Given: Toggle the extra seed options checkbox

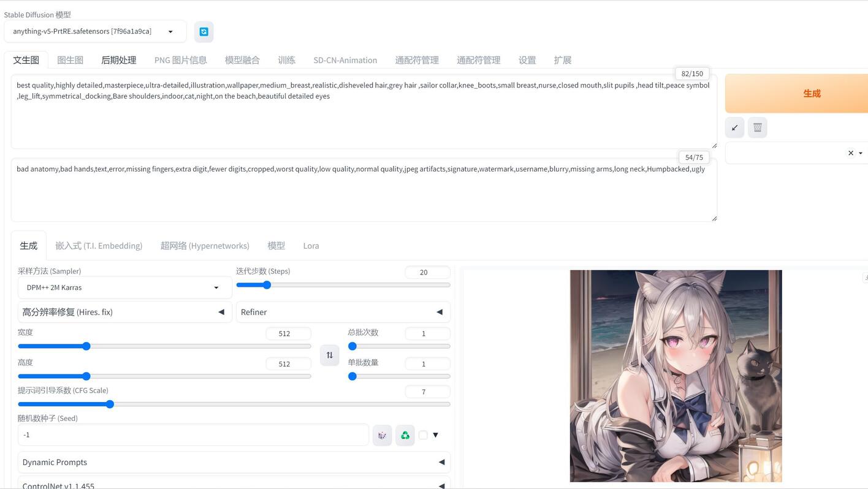Looking at the screenshot, I should tap(423, 435).
